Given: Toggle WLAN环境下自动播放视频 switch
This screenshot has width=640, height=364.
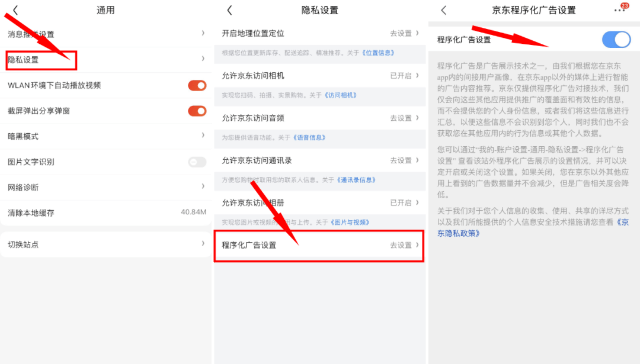Looking at the screenshot, I should point(197,85).
